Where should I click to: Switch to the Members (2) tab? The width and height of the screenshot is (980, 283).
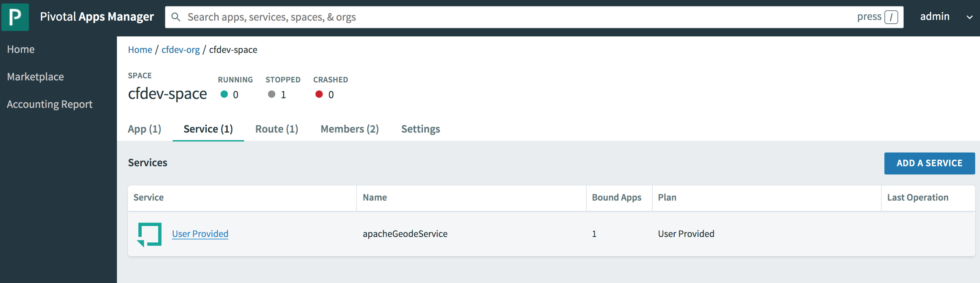[350, 129]
